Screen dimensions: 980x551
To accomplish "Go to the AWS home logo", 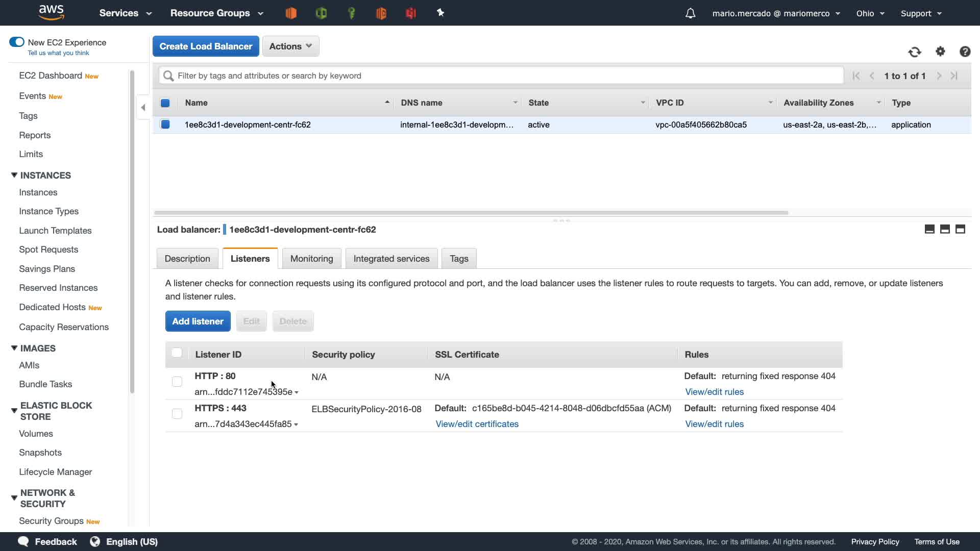I will point(51,12).
